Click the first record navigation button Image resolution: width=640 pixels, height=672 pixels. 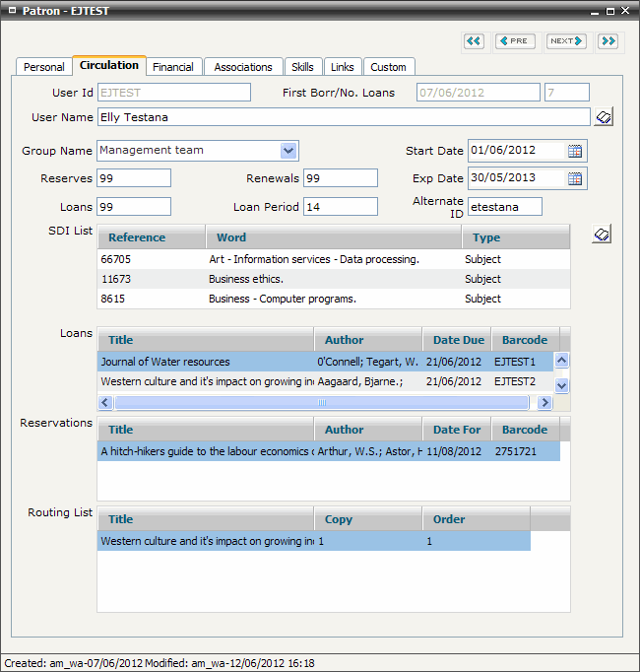[475, 41]
